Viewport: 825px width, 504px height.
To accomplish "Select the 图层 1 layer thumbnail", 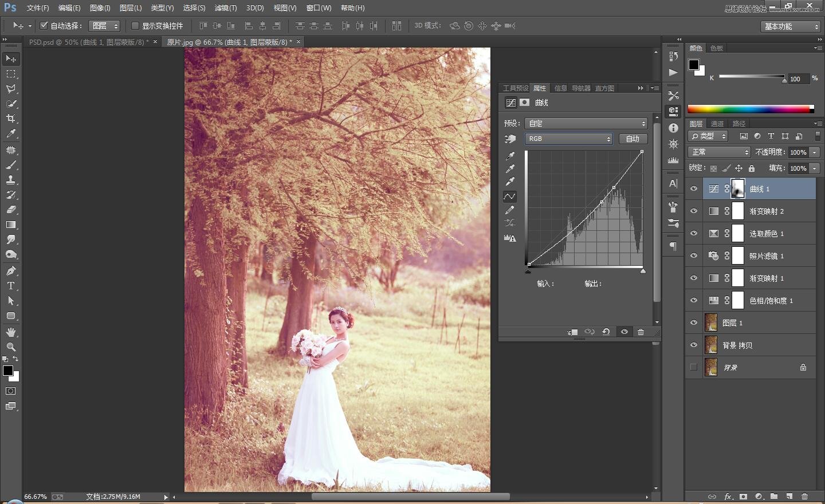I will coord(711,322).
